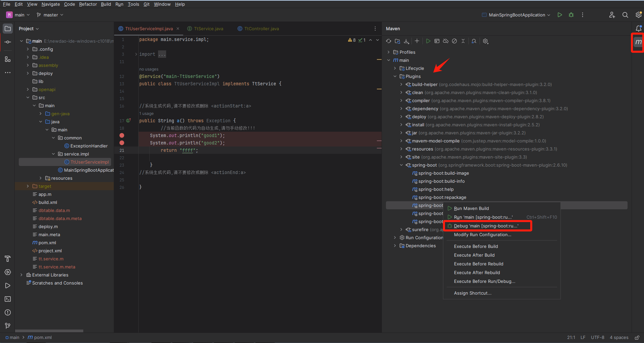Open Project view selector dropdown
The height and width of the screenshot is (343, 644).
[x=29, y=29]
